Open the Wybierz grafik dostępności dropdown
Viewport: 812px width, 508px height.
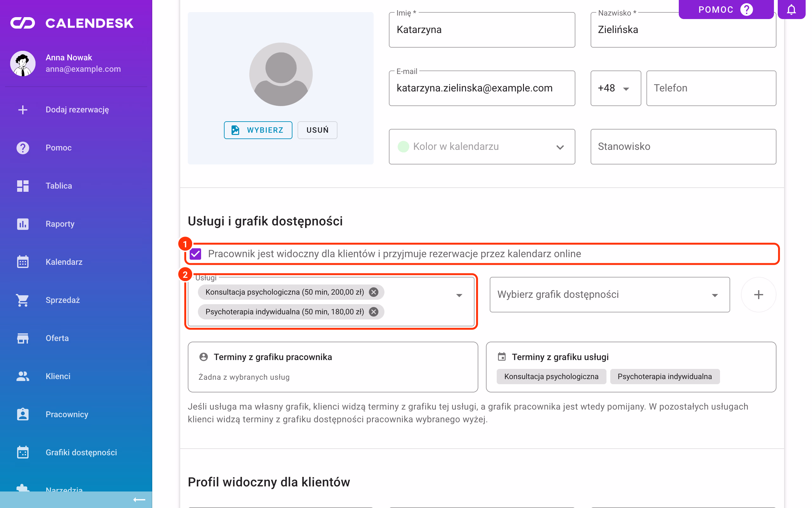[x=610, y=295]
